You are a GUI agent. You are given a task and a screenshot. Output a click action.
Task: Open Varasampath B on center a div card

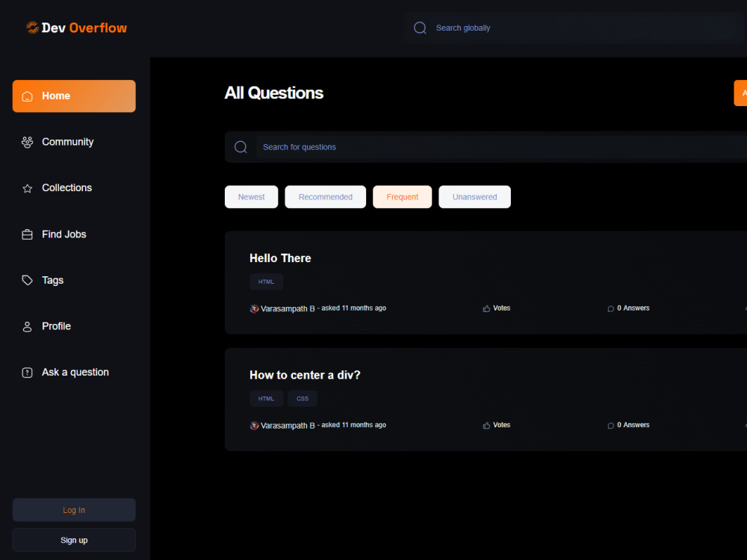288,426
